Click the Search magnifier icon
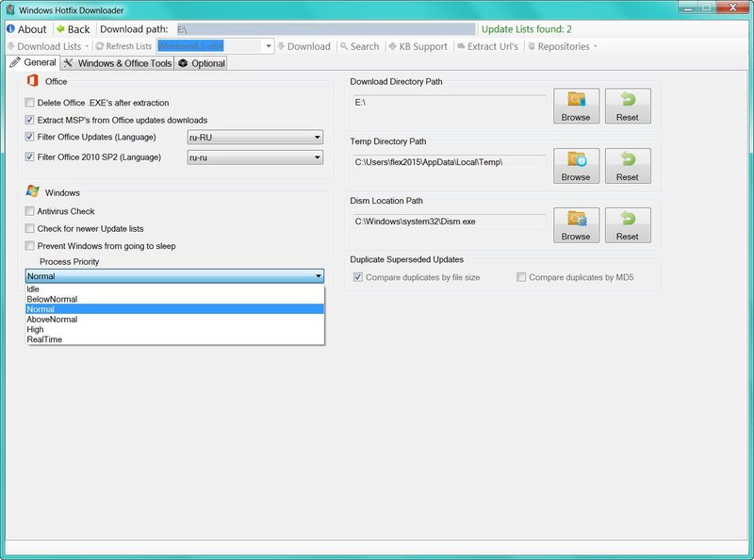Image resolution: width=754 pixels, height=560 pixels. point(344,46)
